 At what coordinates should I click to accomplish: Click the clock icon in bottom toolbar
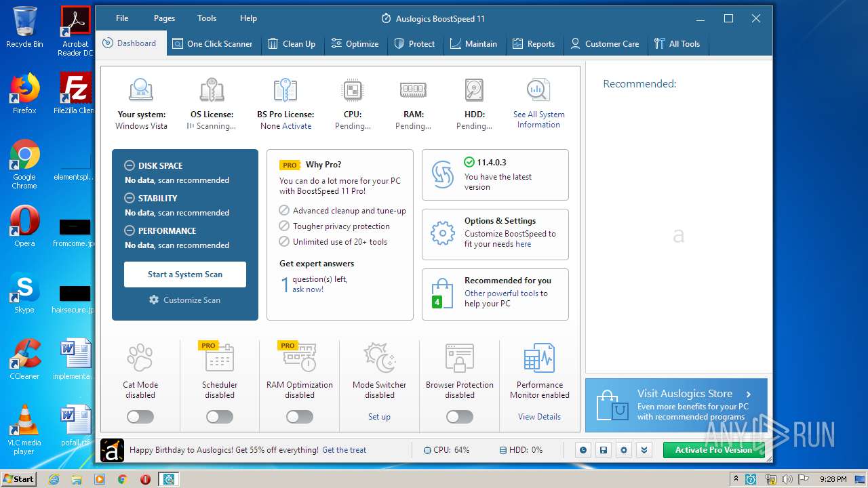pos(583,450)
